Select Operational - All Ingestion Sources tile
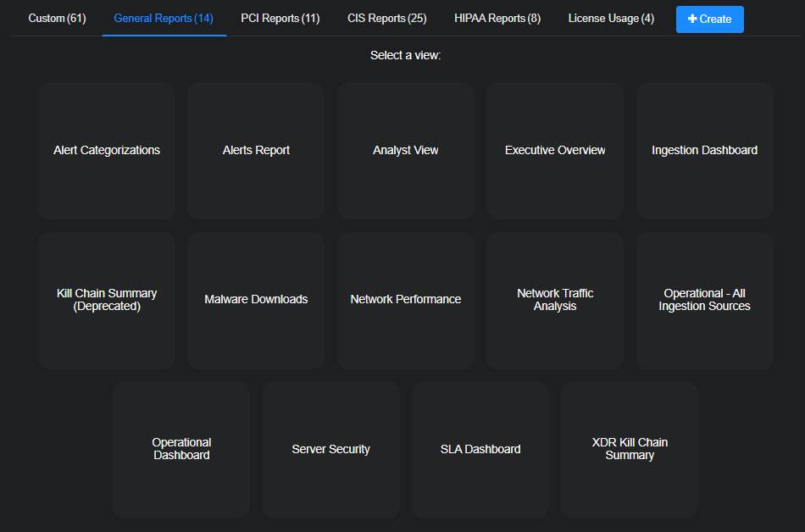The width and height of the screenshot is (805, 532). (704, 300)
